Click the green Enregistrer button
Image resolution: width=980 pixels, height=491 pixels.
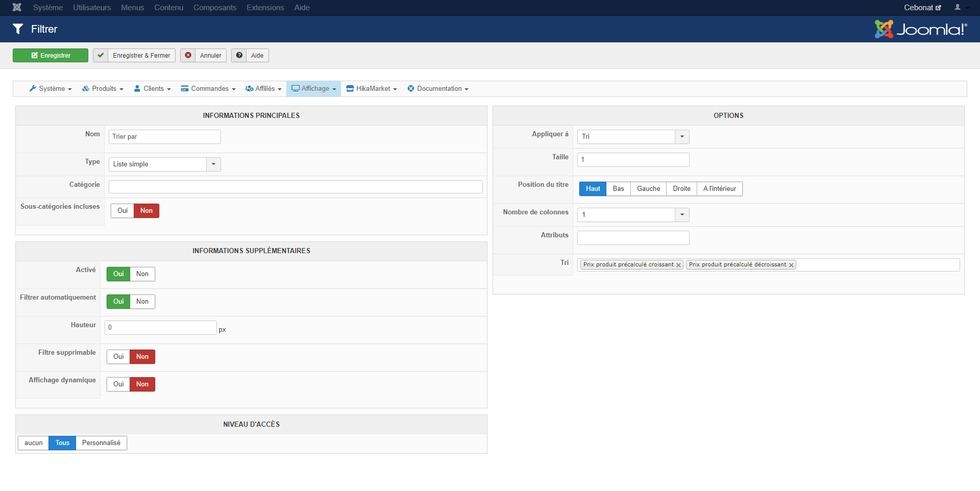[x=51, y=55]
